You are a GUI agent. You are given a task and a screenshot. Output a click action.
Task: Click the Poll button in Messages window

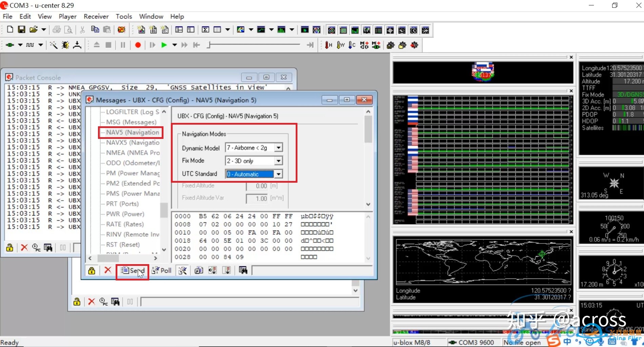point(162,271)
